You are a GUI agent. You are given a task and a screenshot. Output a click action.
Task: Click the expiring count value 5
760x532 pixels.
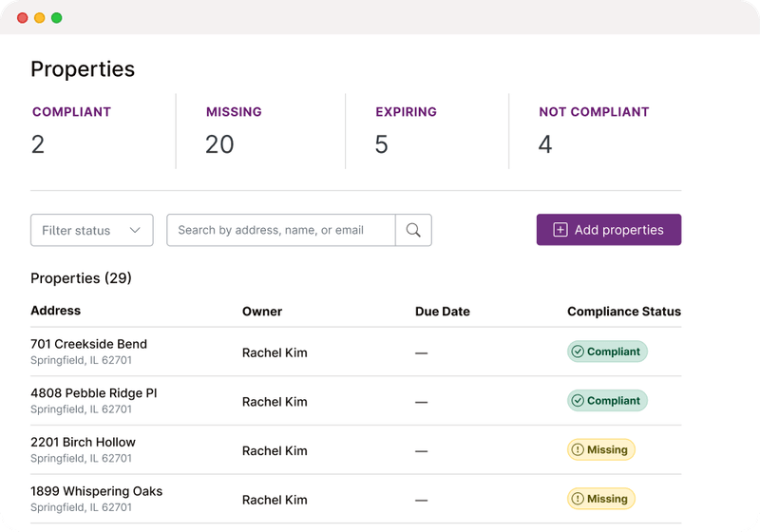coord(382,144)
